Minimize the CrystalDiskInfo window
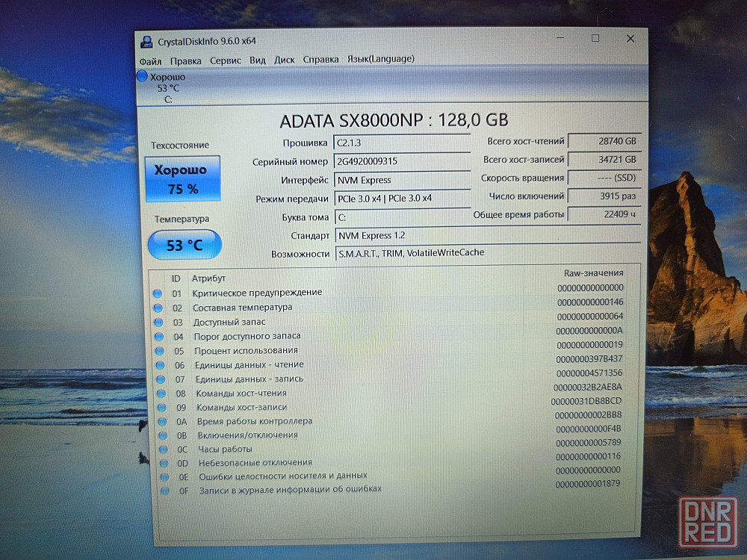 (x=560, y=37)
